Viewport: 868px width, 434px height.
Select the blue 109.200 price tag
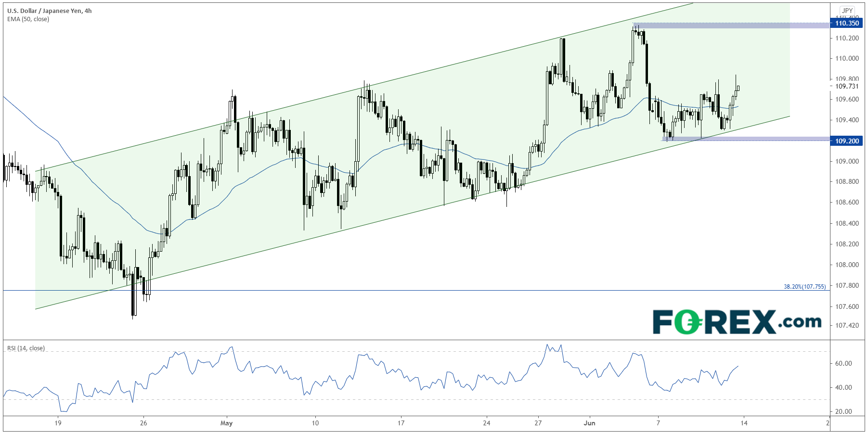coord(847,141)
